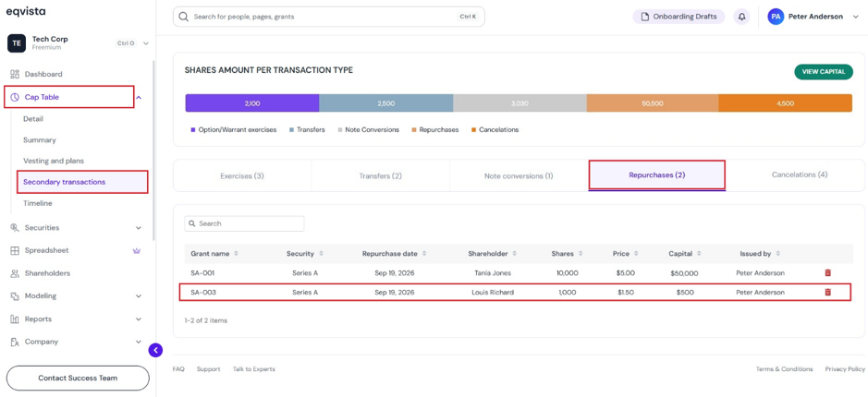
Task: Open Timeline under Cap Table
Action: point(38,203)
